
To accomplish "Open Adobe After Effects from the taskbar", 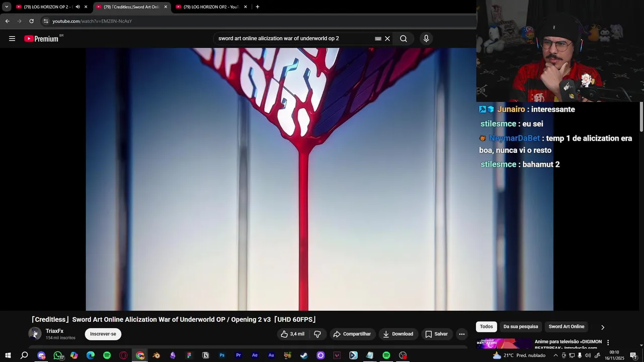I will click(255, 355).
